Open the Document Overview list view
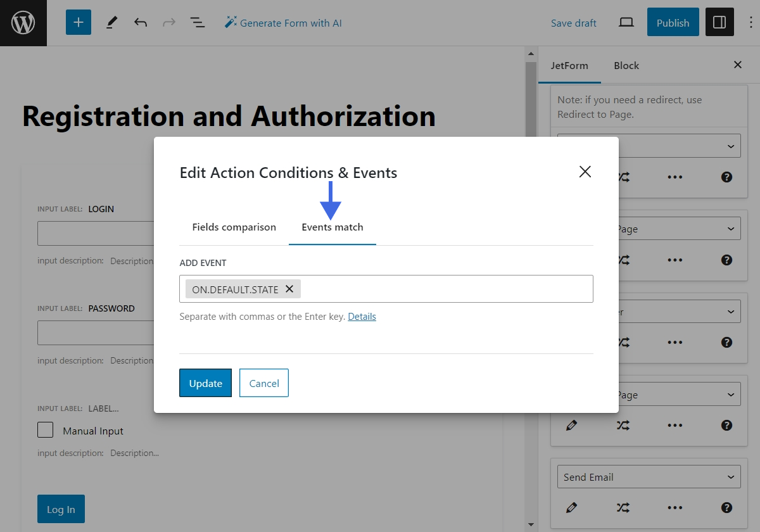Viewport: 760px width, 532px height. [x=198, y=22]
